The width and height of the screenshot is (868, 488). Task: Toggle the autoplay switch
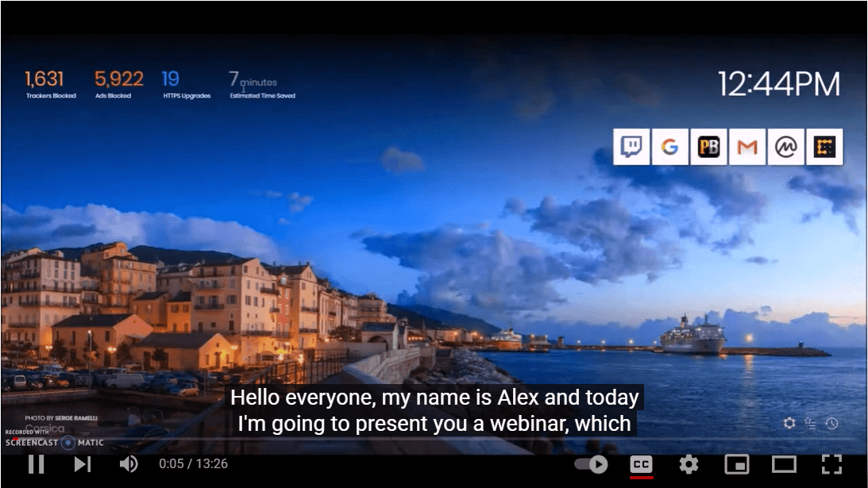tap(591, 463)
